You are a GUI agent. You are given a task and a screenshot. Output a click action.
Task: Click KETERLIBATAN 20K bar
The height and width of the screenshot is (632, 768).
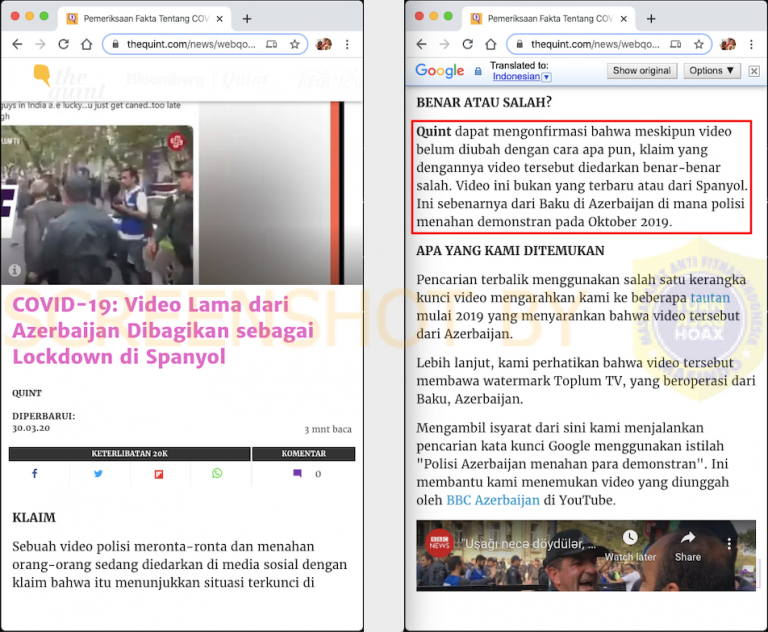[129, 454]
